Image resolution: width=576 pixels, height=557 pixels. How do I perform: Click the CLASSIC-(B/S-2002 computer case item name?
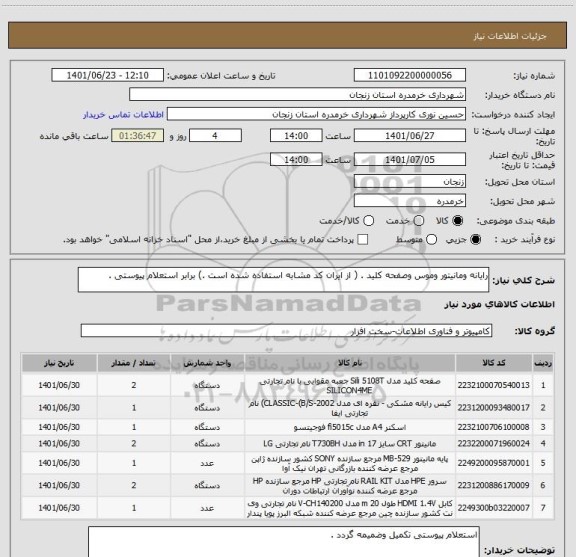click(x=350, y=408)
